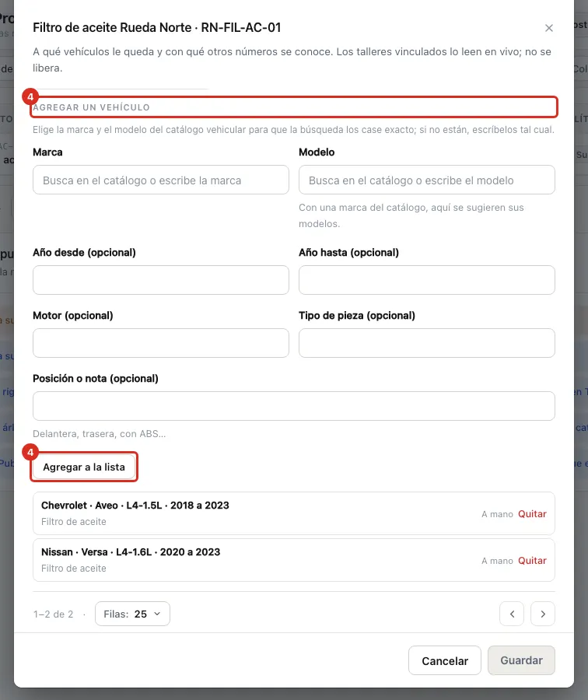Click the Guardar button
588x700 pixels.
click(521, 660)
